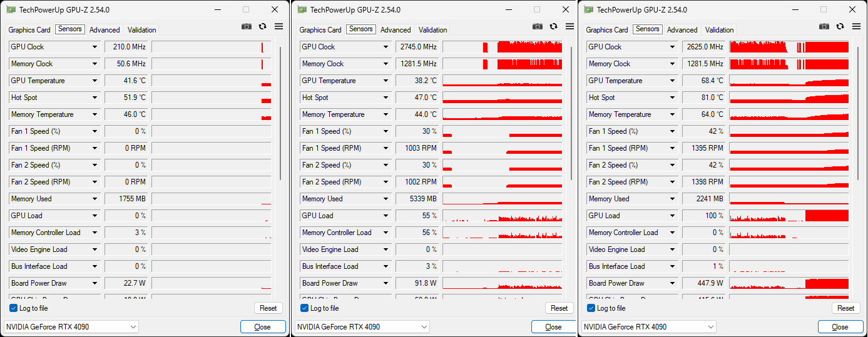Open Advanced tab in left window

(105, 30)
